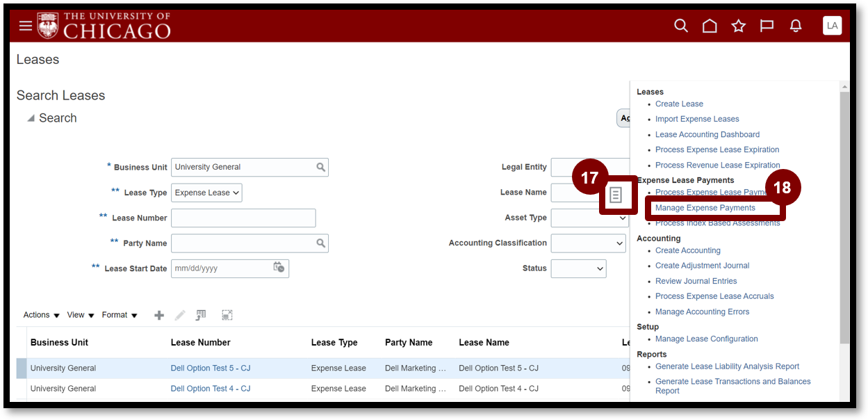The width and height of the screenshot is (868, 420).
Task: Click the scrollbar up arrow in tasks panel
Action: [844, 86]
